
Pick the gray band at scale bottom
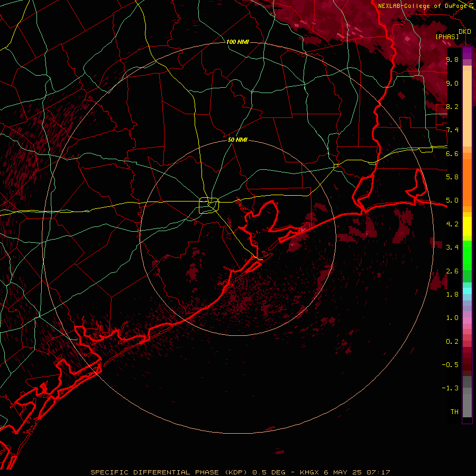click(467, 397)
